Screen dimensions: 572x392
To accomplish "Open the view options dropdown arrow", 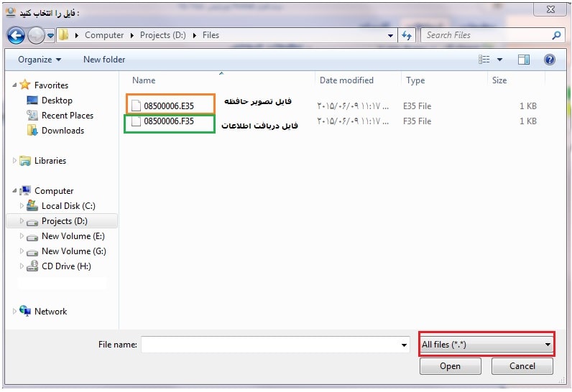I will pos(499,60).
